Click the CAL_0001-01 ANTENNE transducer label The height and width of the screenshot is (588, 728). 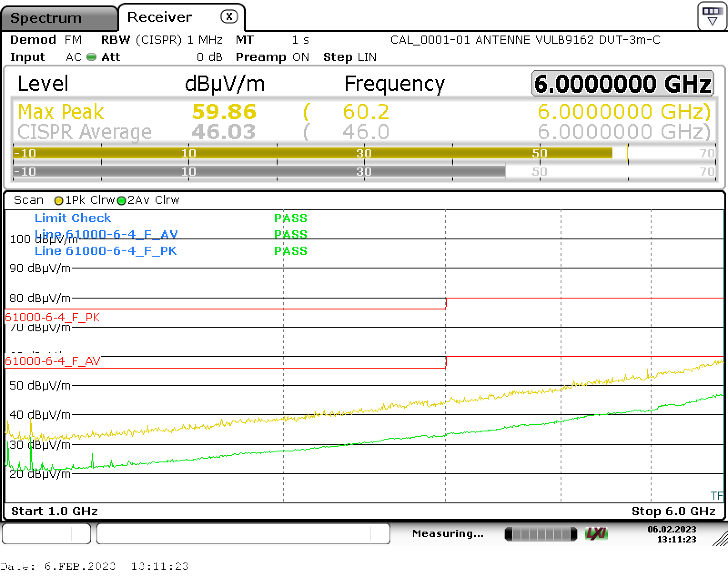525,40
